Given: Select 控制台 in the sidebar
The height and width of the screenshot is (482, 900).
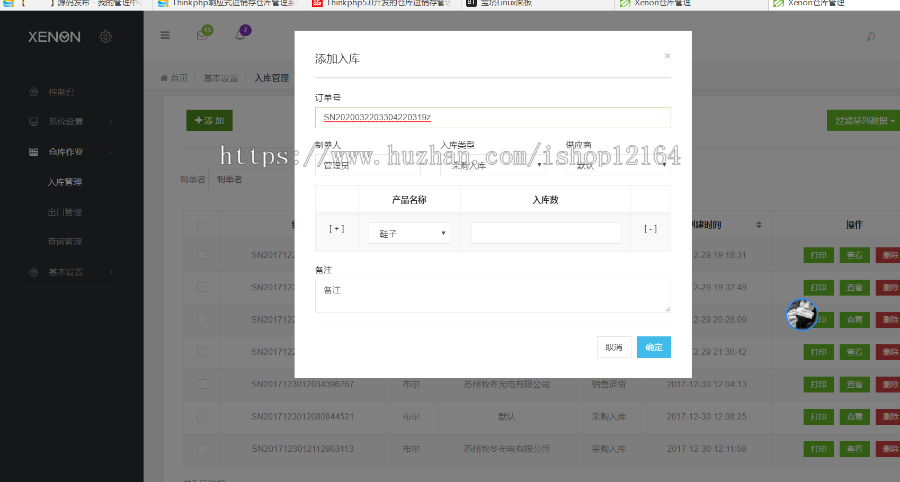Looking at the screenshot, I should click(61, 92).
